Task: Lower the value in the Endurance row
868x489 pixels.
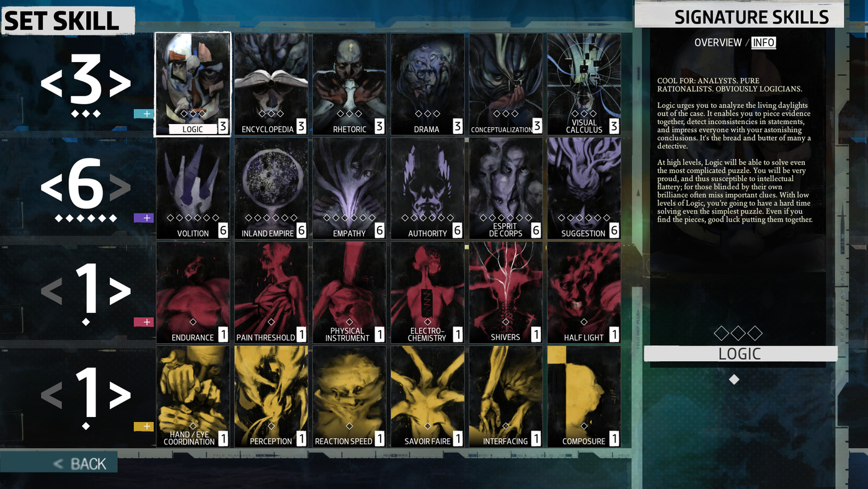Action: coord(51,291)
